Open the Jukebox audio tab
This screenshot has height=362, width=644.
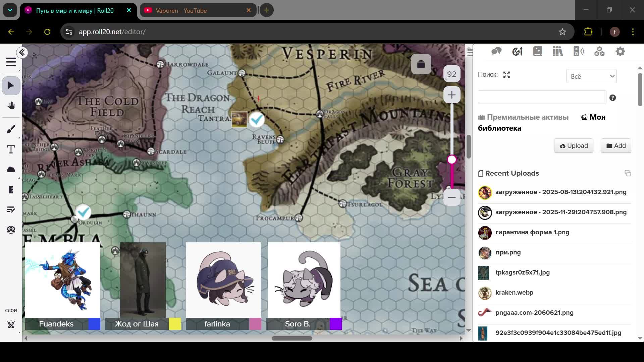point(579,52)
